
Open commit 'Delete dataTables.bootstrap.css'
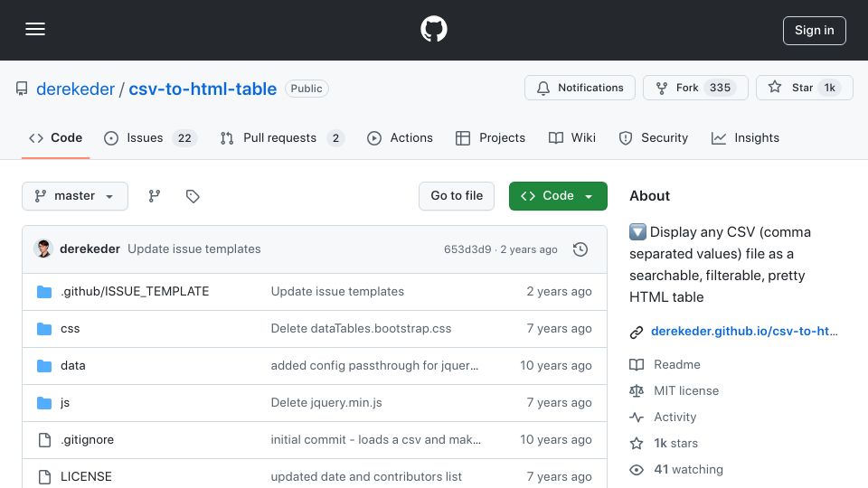coord(361,329)
